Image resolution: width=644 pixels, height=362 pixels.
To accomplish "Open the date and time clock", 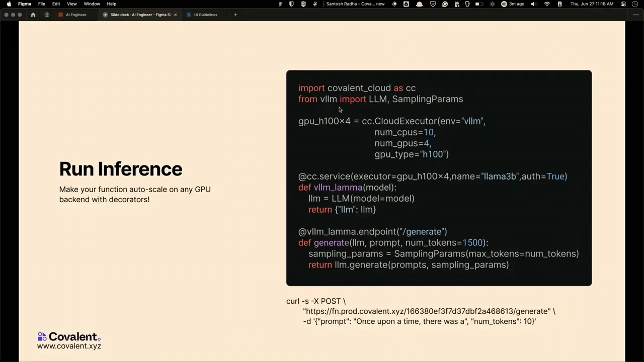I will [592, 4].
